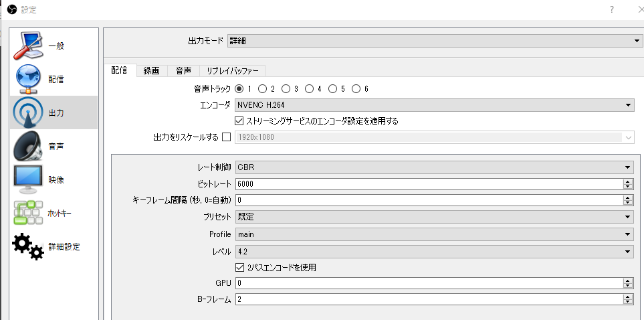Increase the B-フレーム value with up arrow

(627, 297)
